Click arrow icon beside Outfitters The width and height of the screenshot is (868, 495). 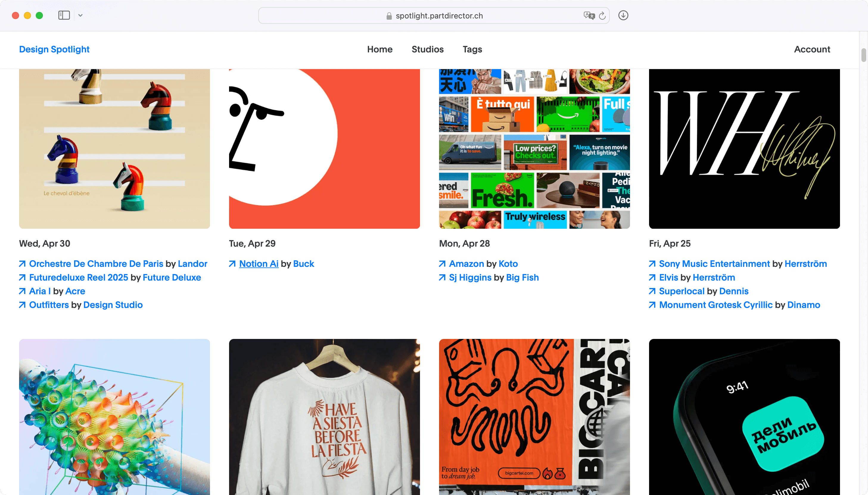[x=22, y=305]
